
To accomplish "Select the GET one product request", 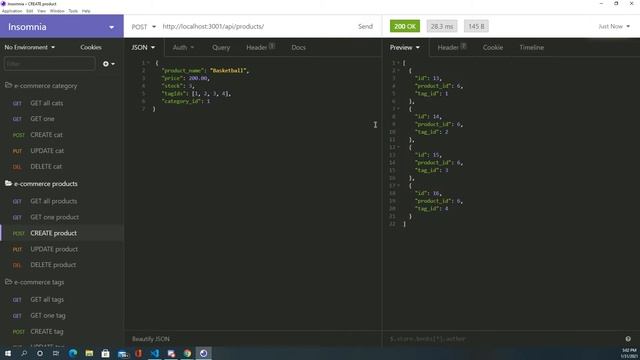I will tap(62, 217).
